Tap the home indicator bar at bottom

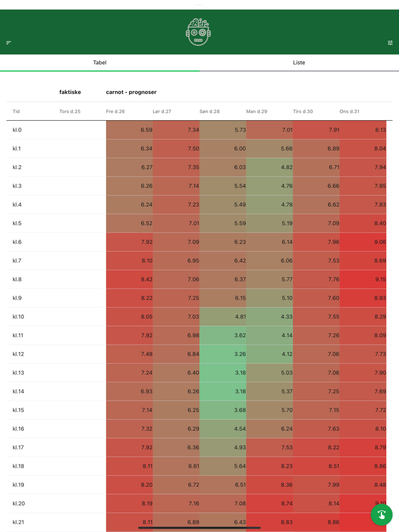[x=199, y=528]
